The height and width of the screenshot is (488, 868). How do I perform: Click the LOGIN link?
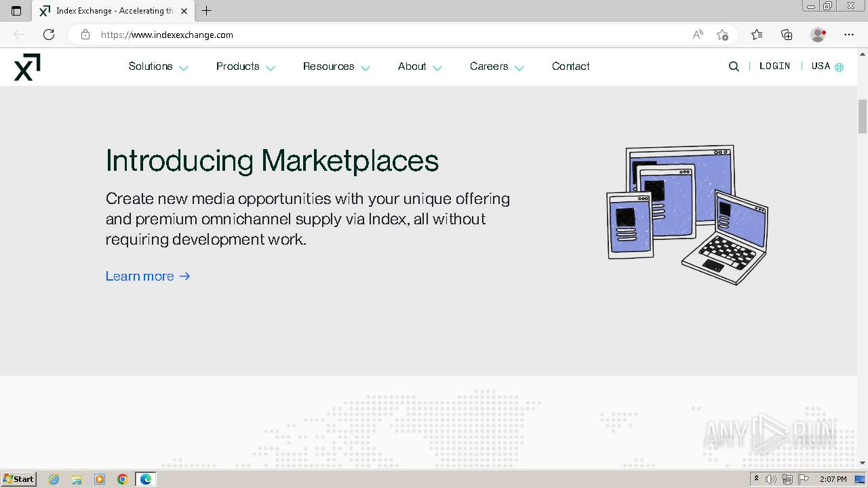pos(775,66)
